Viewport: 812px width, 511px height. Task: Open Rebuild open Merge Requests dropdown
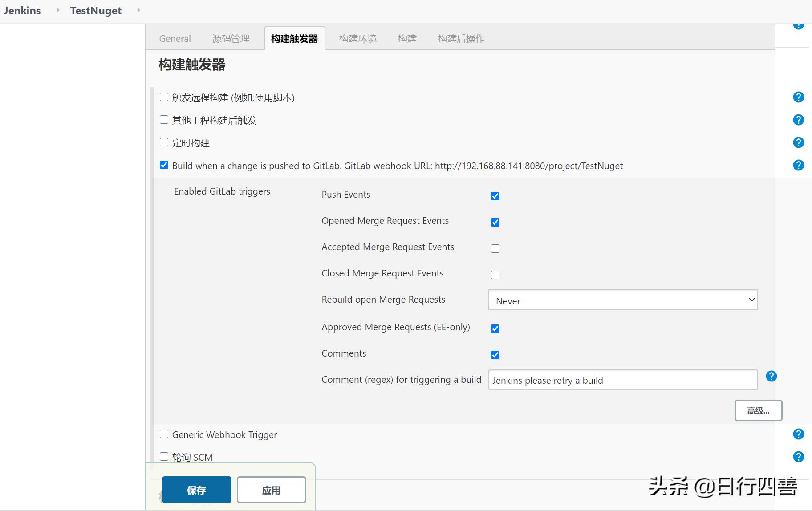click(622, 300)
